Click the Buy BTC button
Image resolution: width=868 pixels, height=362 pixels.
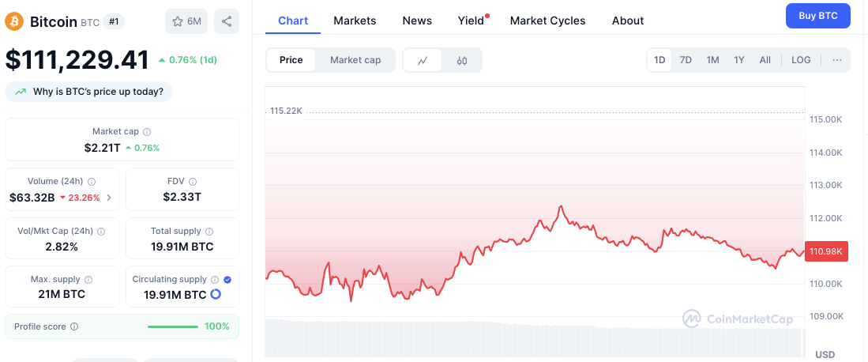(817, 16)
